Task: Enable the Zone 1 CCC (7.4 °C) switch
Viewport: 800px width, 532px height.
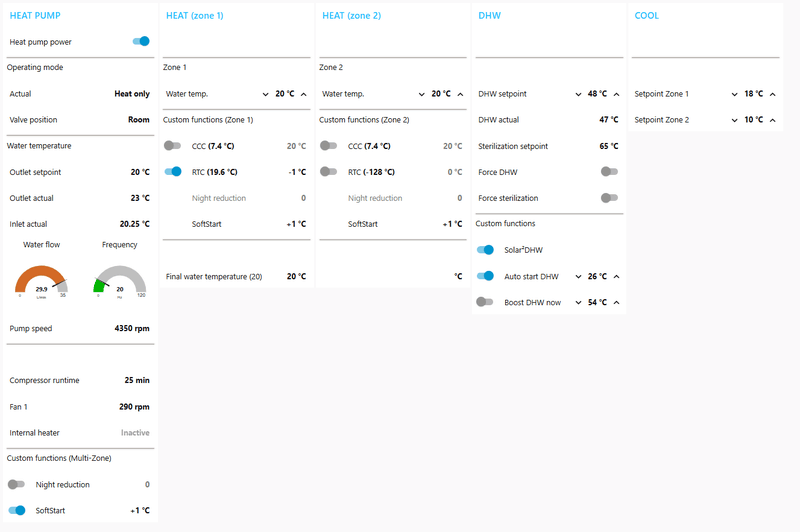Action: point(172,146)
